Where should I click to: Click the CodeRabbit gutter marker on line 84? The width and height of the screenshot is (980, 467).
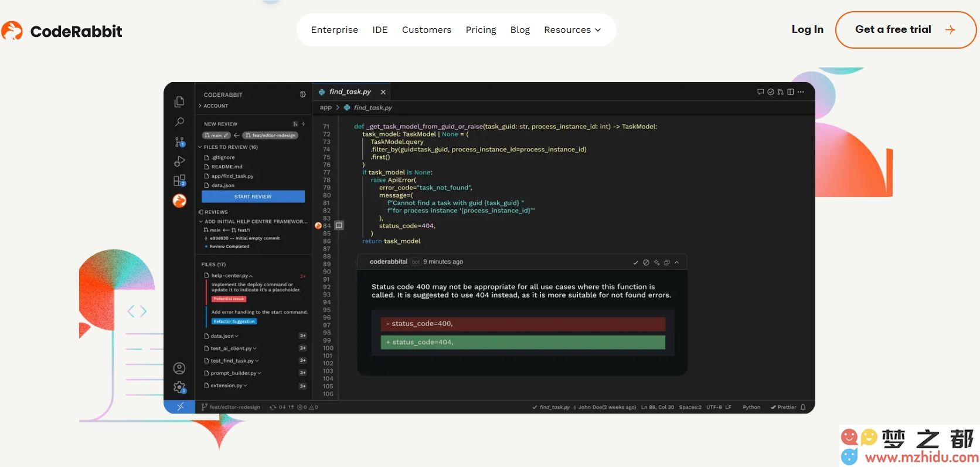pyautogui.click(x=318, y=225)
